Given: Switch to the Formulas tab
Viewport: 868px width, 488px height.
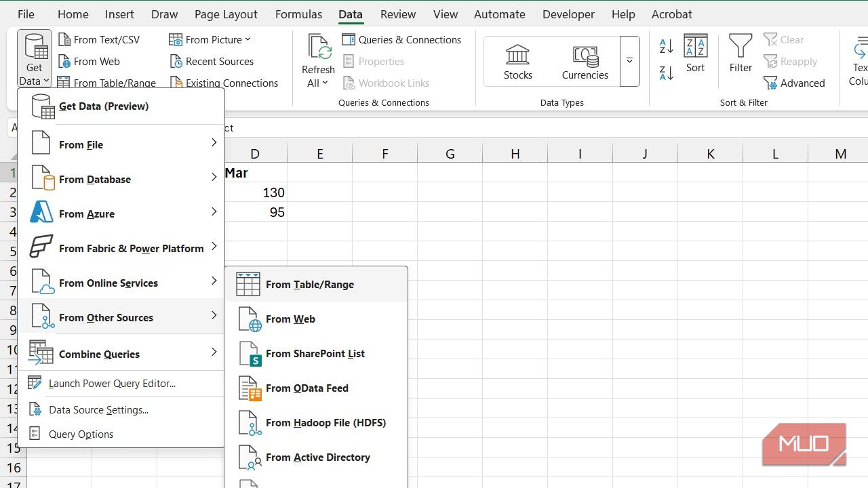Looking at the screenshot, I should (298, 14).
